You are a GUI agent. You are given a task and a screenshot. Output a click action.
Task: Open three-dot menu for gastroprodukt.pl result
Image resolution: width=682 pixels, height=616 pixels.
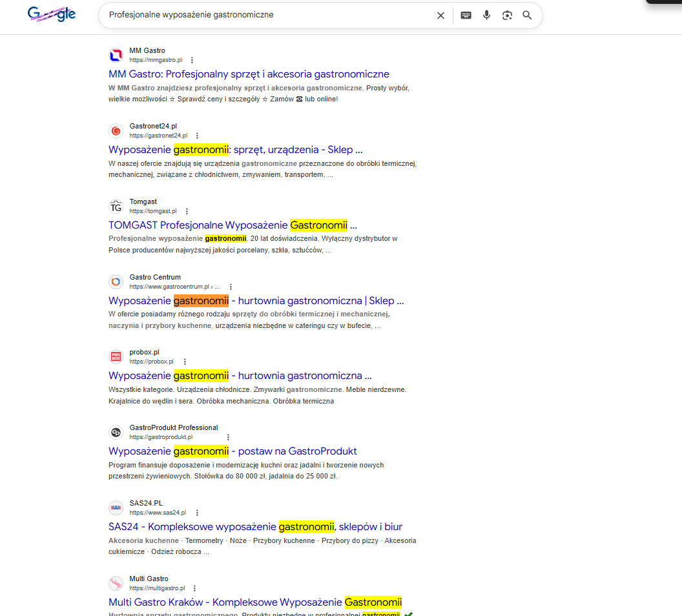pyautogui.click(x=228, y=437)
